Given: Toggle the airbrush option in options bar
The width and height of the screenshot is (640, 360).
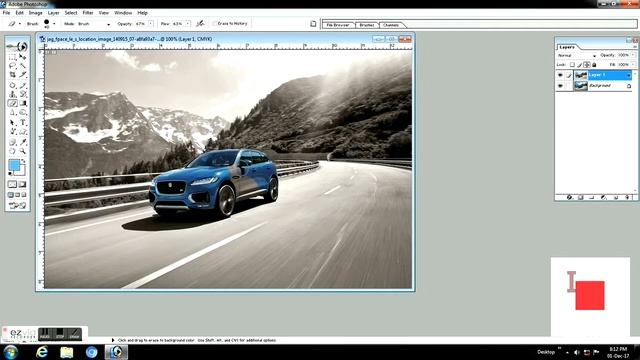Looking at the screenshot, I should point(200,24).
